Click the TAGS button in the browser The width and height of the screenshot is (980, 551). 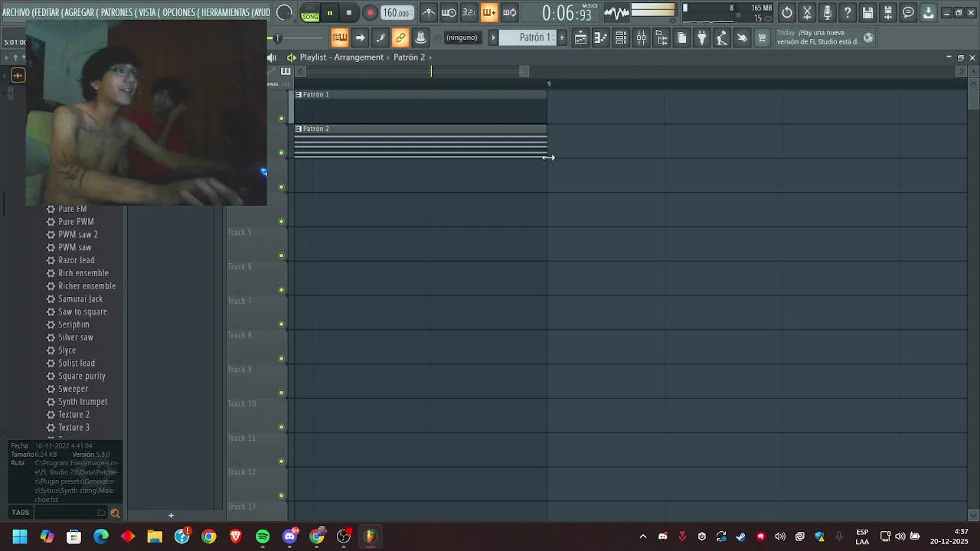tap(21, 513)
